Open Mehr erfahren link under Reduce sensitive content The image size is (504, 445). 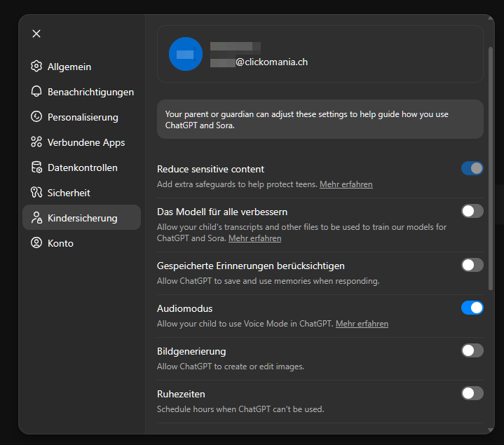(346, 184)
